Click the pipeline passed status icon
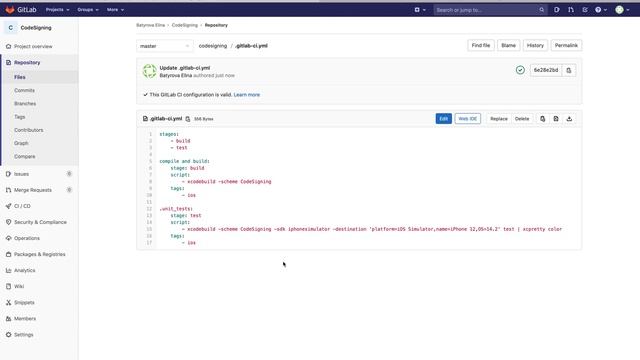Image resolution: width=640 pixels, height=360 pixels. [520, 70]
